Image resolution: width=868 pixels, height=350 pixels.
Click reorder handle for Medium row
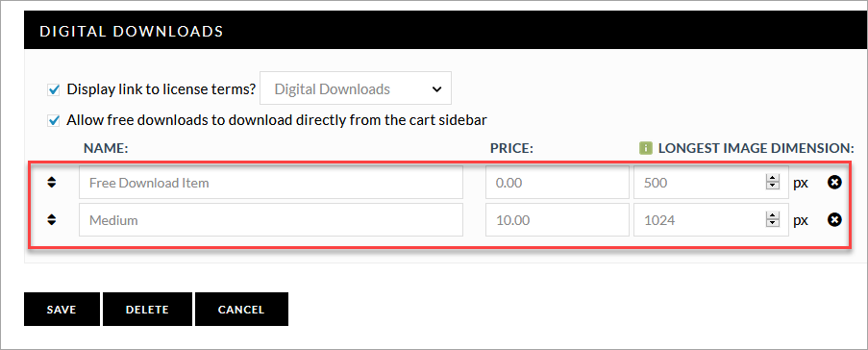tap(52, 220)
